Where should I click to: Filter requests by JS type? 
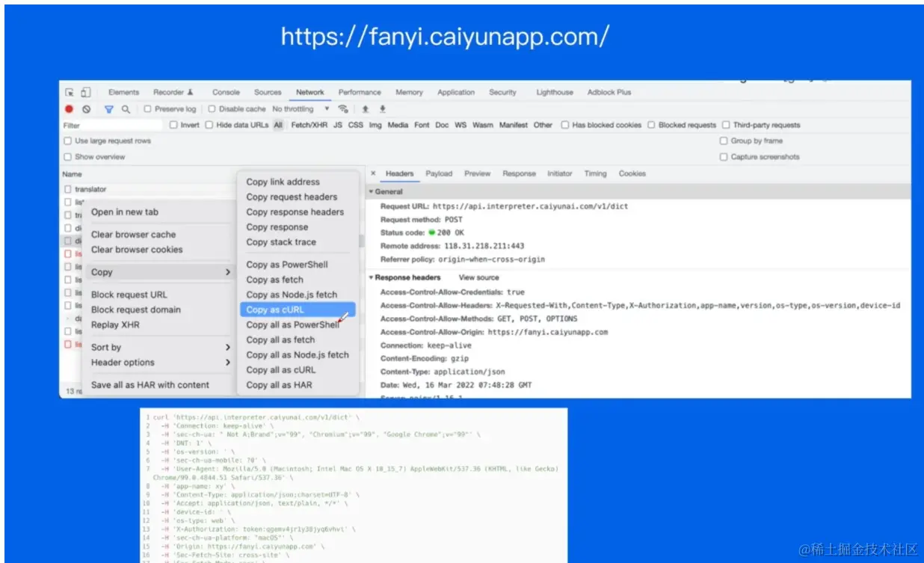pos(338,126)
